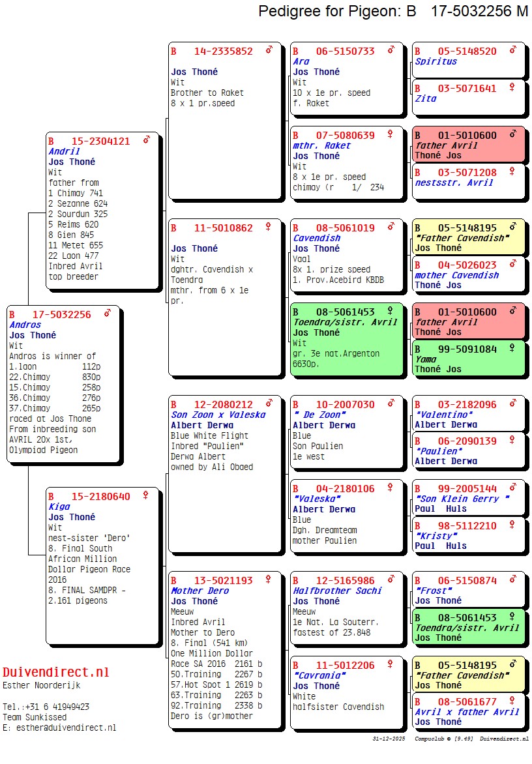This screenshot has height=764, width=532.
Task: Click the name "De Zoon" in box 10-2007030
Action: pos(319,415)
